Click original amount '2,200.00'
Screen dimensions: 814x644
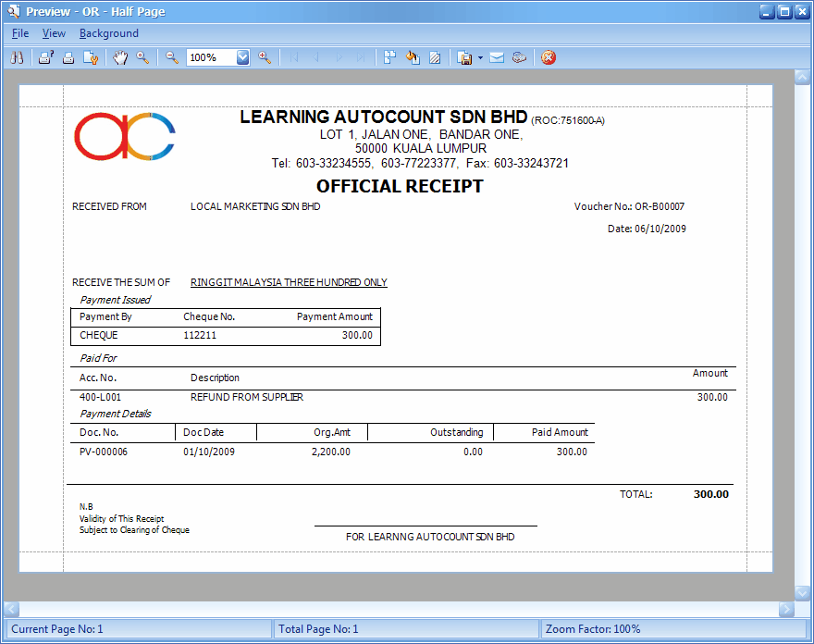331,452
